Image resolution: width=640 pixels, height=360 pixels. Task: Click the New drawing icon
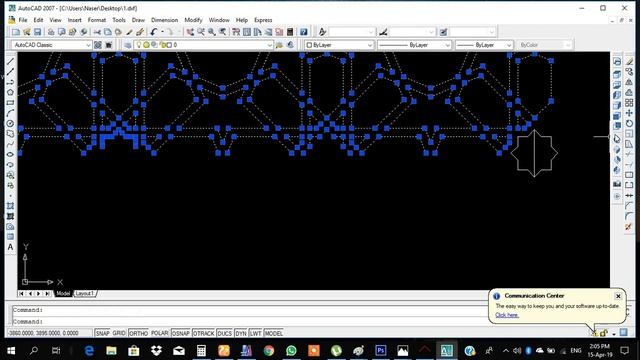16,32
